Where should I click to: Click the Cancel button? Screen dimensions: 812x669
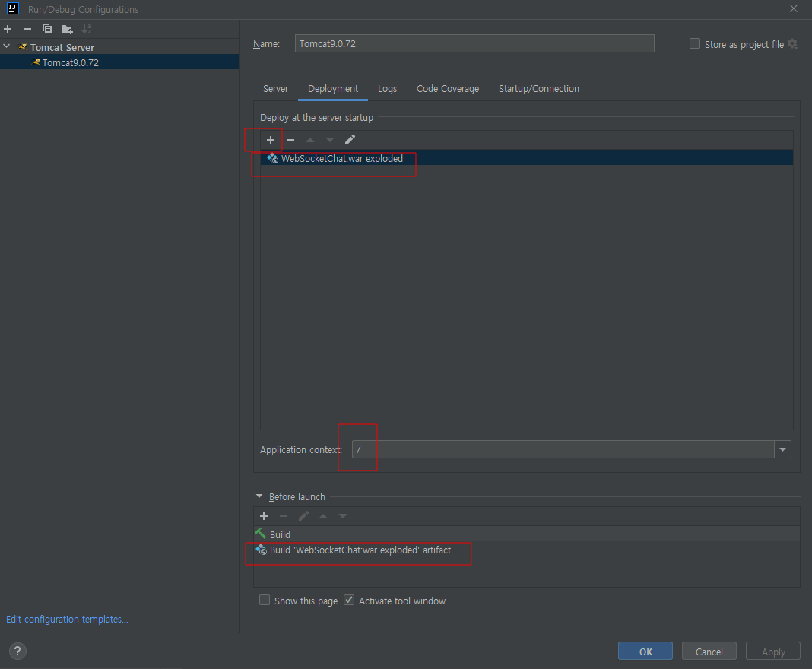(x=709, y=652)
